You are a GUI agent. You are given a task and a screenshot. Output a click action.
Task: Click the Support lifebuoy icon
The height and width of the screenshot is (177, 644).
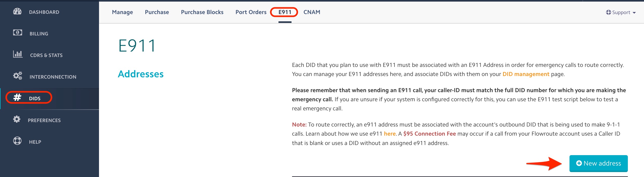tap(608, 12)
